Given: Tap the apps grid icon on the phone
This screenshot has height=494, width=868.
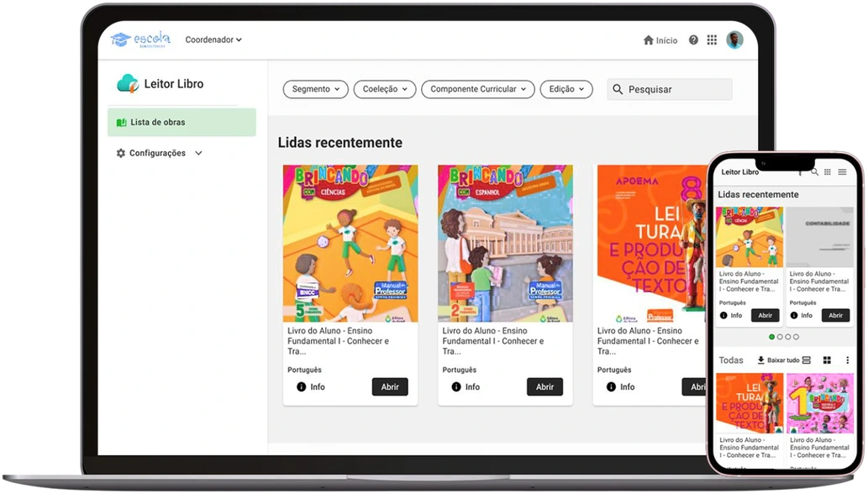Looking at the screenshot, I should [x=828, y=172].
